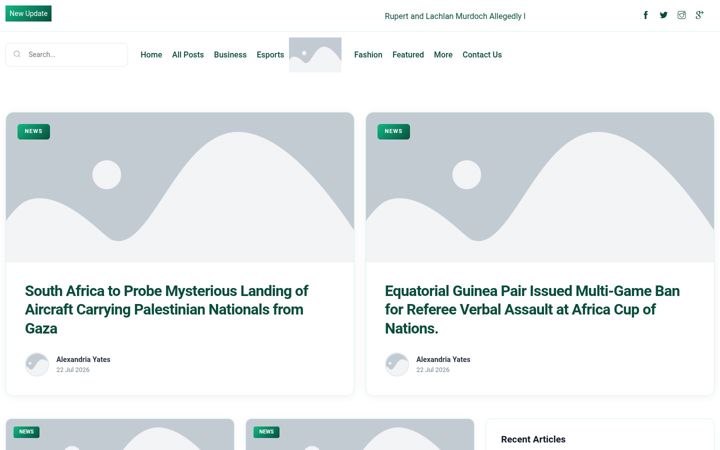Image resolution: width=720 pixels, height=450 pixels.
Task: Open All Posts menu item
Action: pyautogui.click(x=188, y=55)
